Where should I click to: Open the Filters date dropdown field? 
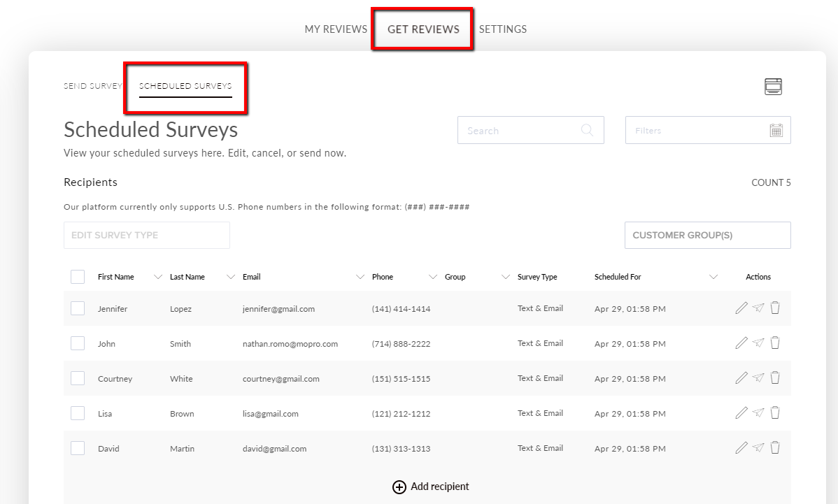708,130
